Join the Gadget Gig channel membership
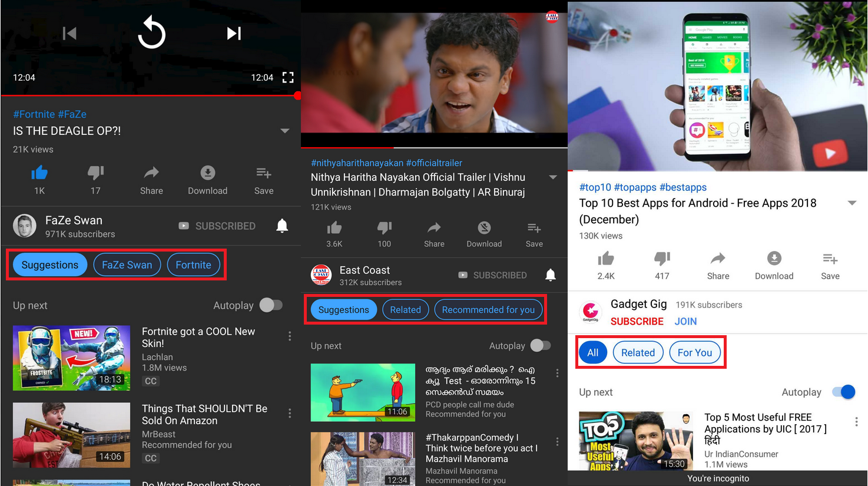 pyautogui.click(x=685, y=322)
